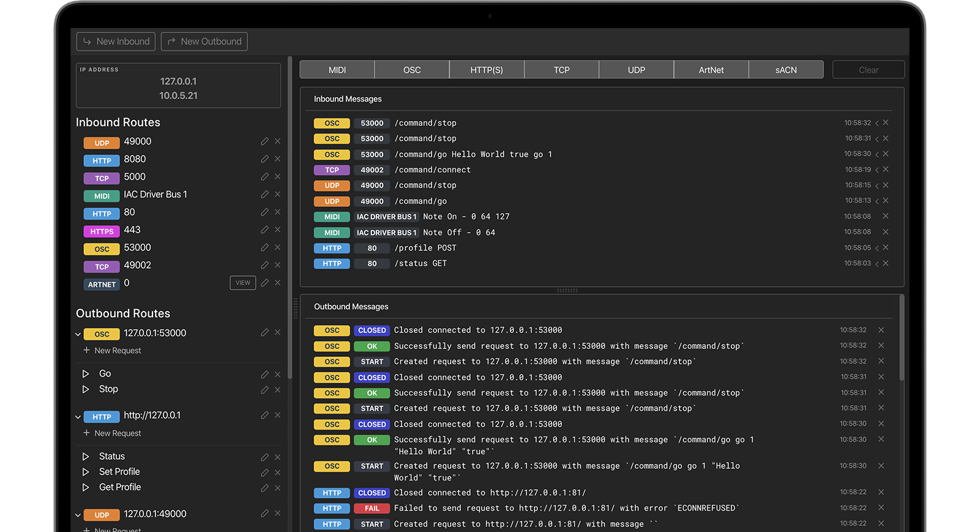Edit the ArtNet 0 inbound route
980x532 pixels.
coord(264,283)
